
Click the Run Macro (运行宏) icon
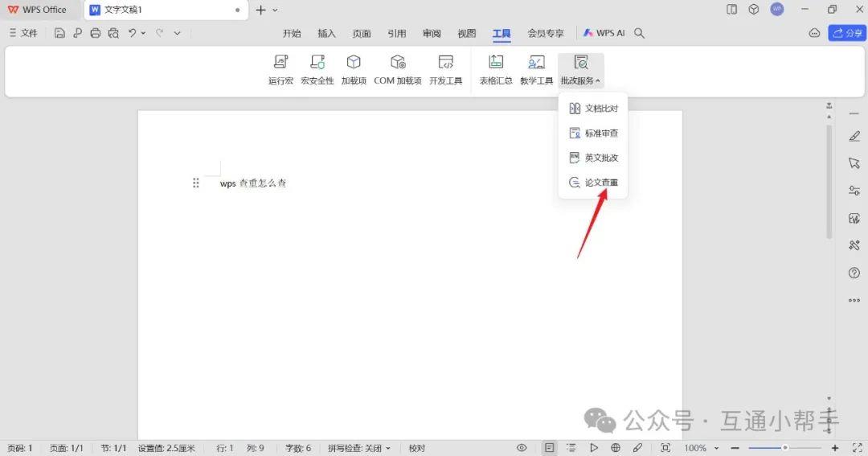click(x=280, y=69)
